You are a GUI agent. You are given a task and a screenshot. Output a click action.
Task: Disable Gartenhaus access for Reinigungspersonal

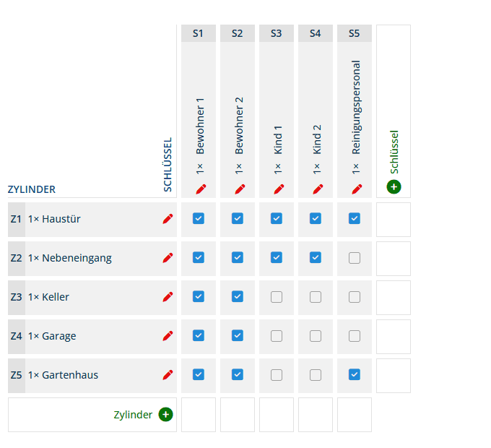[355, 374]
